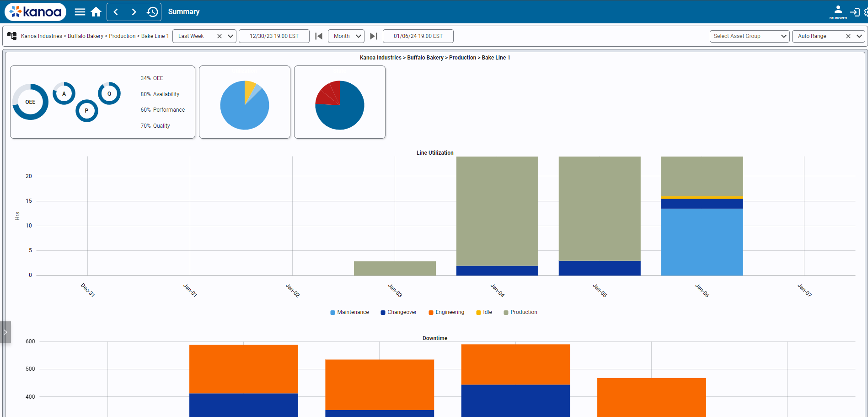Image resolution: width=868 pixels, height=417 pixels.
Task: Expand the Auto Range dropdown
Action: pyautogui.click(x=859, y=36)
